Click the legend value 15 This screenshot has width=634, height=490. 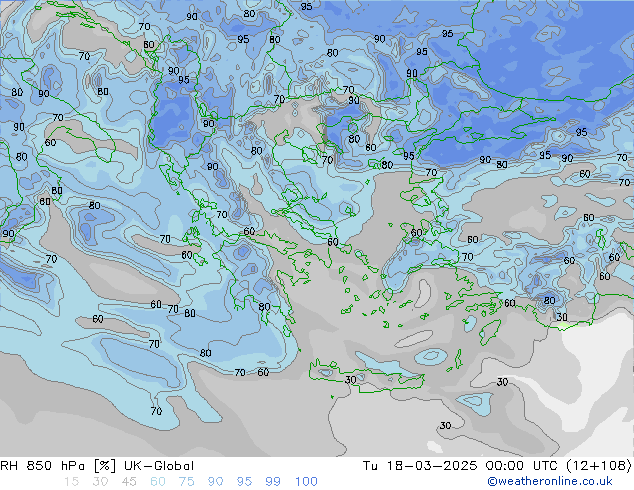[x=72, y=482]
